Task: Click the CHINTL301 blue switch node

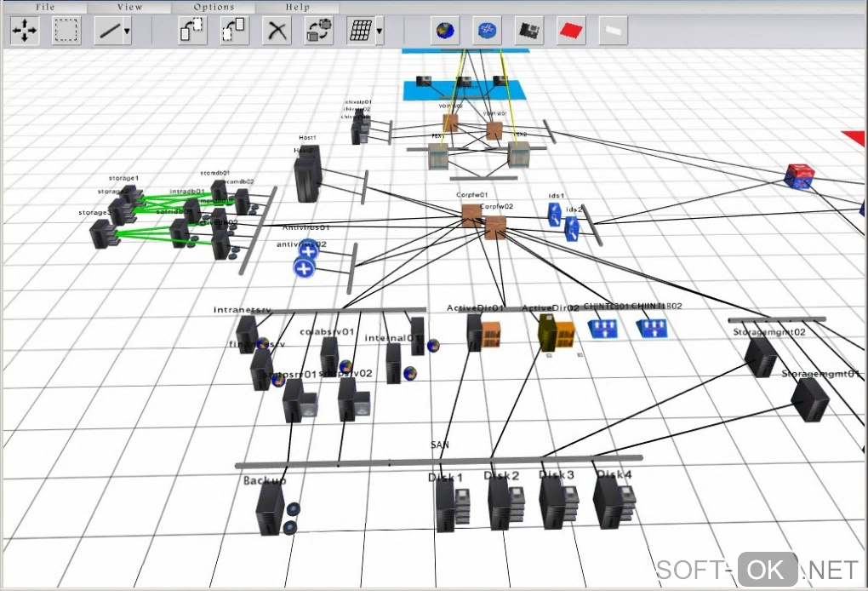Action: pos(602,328)
